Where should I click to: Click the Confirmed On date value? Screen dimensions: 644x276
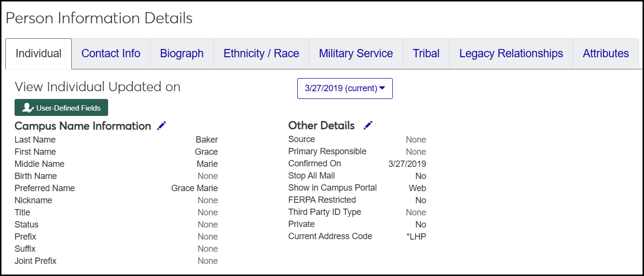407,164
